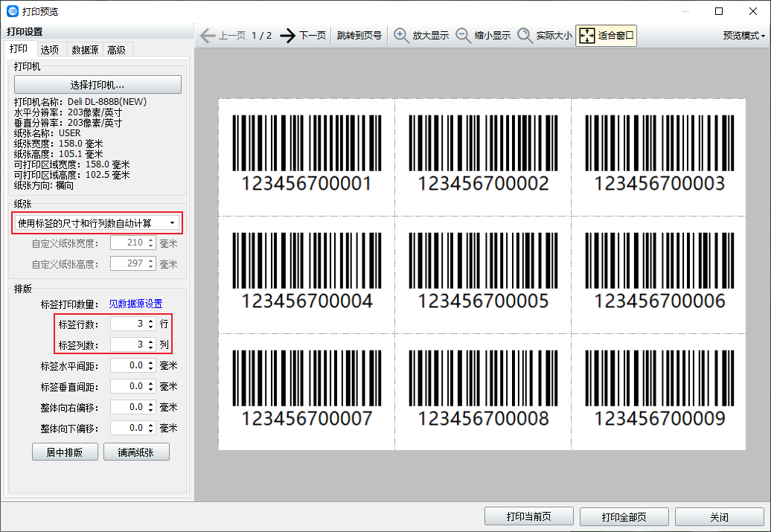Advance to next page using 下一页
Screen dimensions: 771x532
303,36
